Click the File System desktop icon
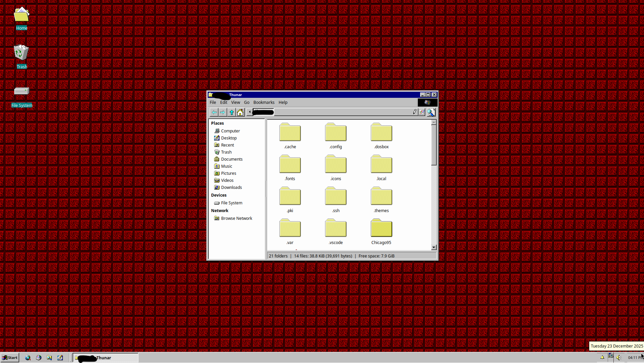 click(22, 97)
